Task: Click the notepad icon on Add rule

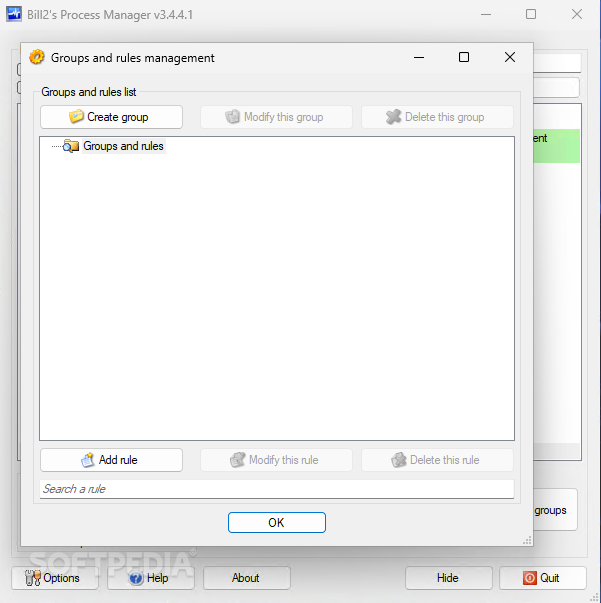Action: pyautogui.click(x=88, y=460)
